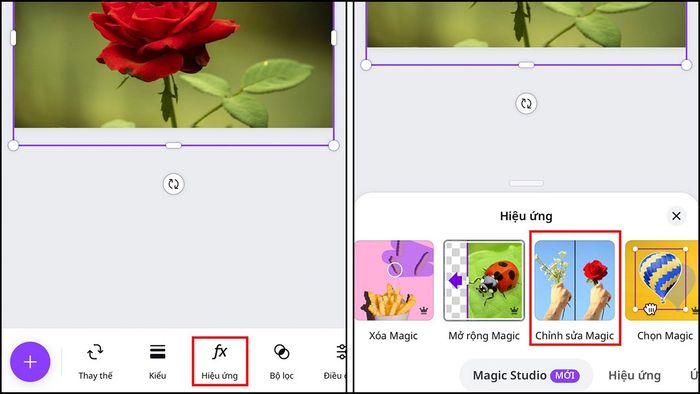Click the Hiệu ứng panel title
The height and width of the screenshot is (394, 700).
526,216
